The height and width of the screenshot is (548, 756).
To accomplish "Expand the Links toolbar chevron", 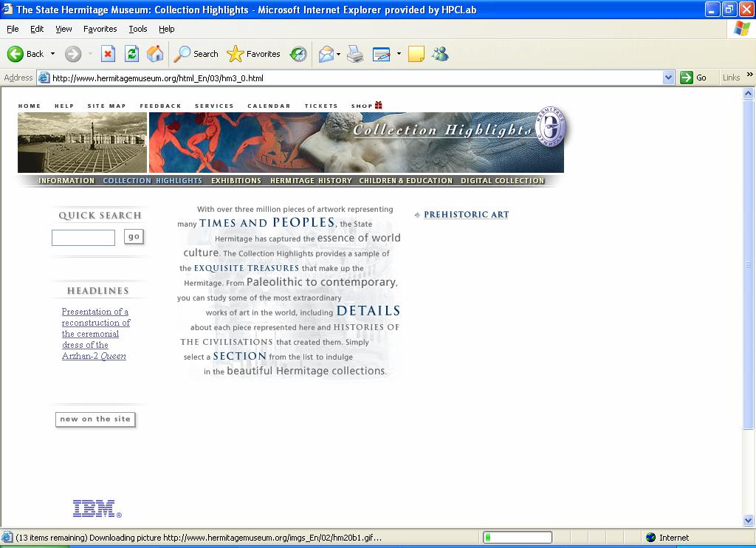I will pyautogui.click(x=750, y=75).
